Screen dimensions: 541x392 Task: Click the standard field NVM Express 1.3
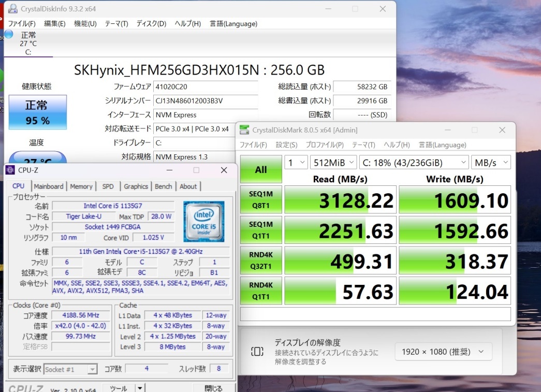(x=194, y=157)
